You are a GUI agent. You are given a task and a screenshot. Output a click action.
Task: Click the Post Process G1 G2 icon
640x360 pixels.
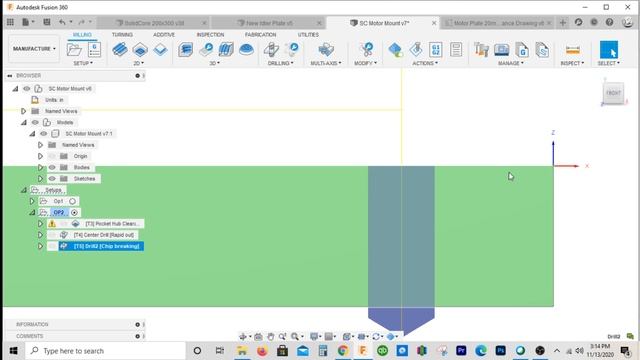coord(436,50)
